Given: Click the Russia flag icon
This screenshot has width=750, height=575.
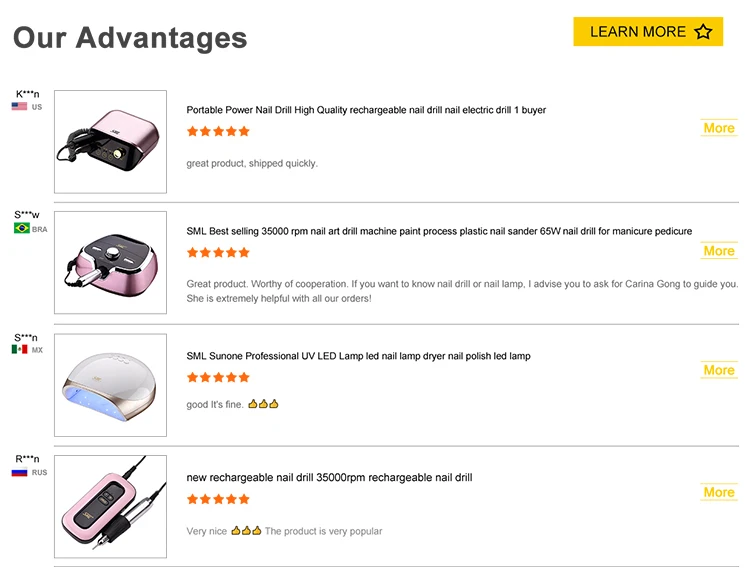Looking at the screenshot, I should point(19,472).
